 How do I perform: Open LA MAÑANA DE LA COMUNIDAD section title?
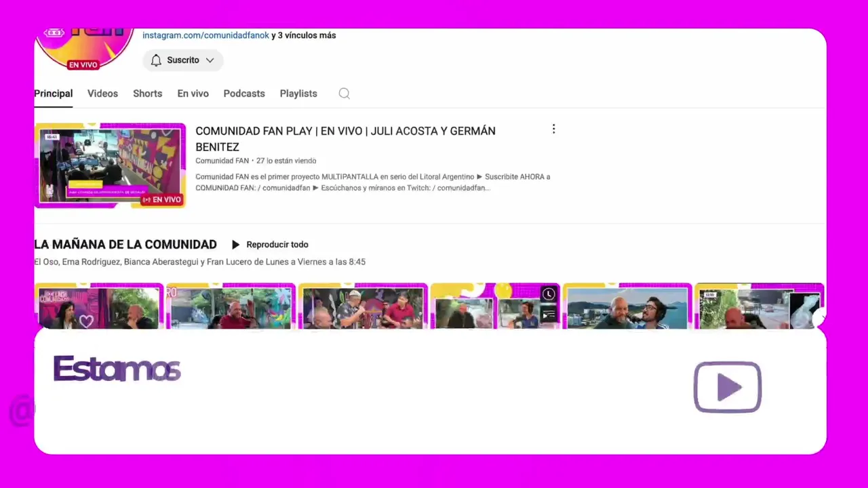pos(125,245)
